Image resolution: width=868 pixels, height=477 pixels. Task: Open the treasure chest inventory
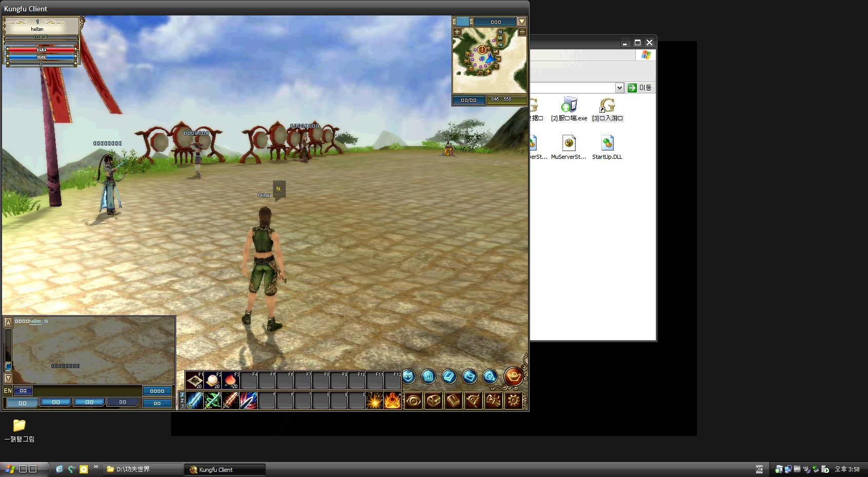click(x=433, y=400)
